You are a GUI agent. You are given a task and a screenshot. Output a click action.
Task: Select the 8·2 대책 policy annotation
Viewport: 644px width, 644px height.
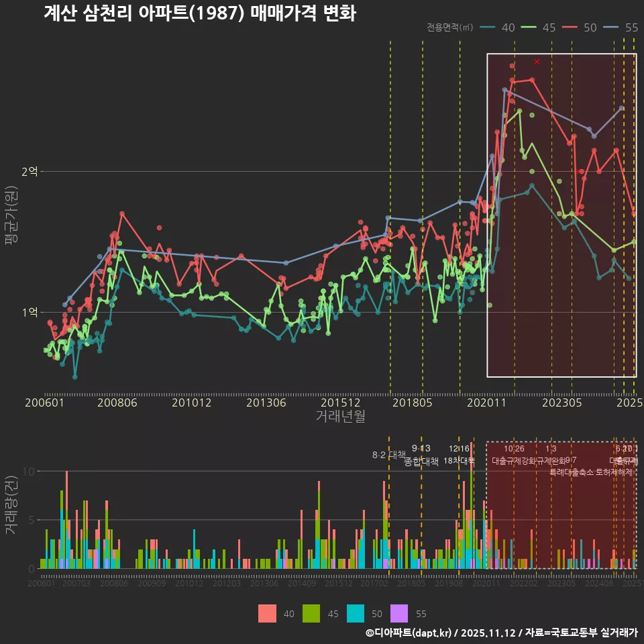point(389,455)
